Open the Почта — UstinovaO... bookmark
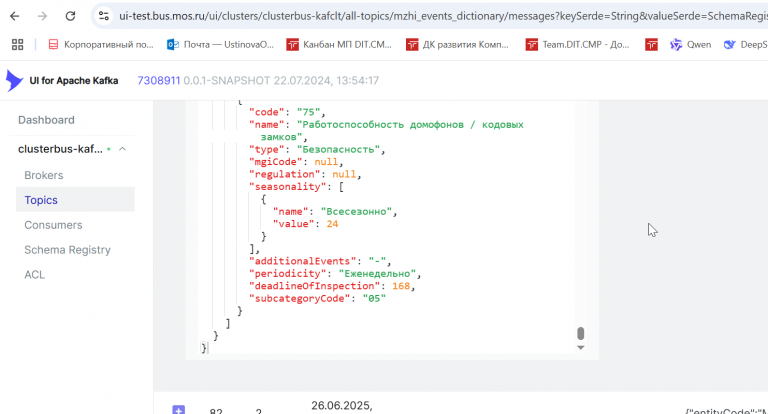 click(220, 45)
